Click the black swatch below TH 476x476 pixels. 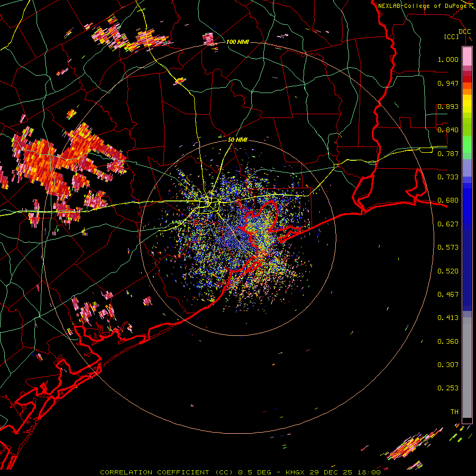click(x=467, y=421)
